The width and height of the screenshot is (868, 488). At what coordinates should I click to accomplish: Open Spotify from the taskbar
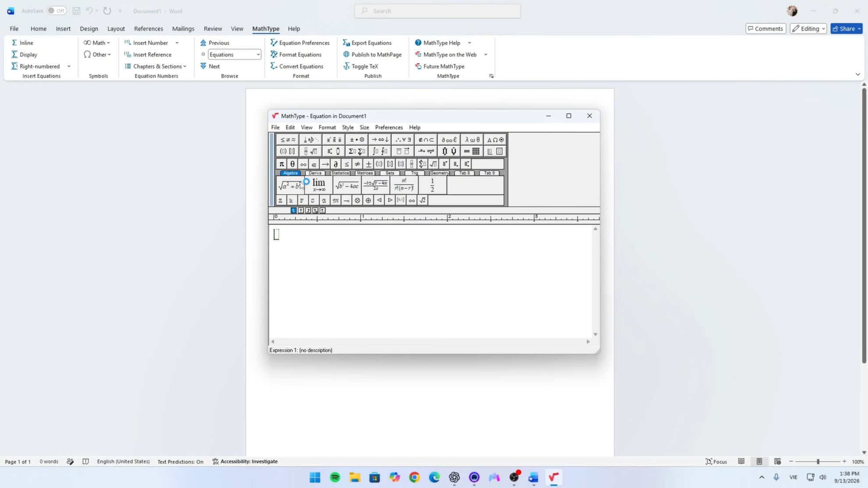pos(335,477)
